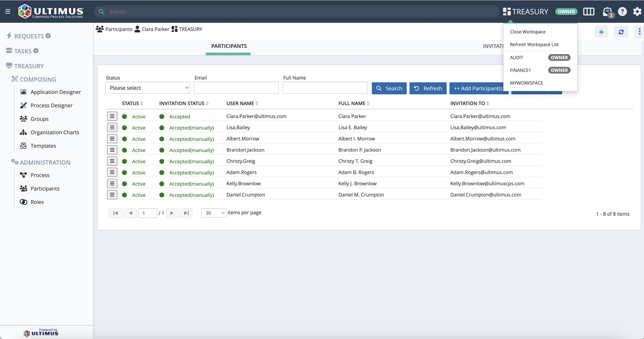Click the columns layout icon in header
The width and height of the screenshot is (644, 339).
[589, 12]
